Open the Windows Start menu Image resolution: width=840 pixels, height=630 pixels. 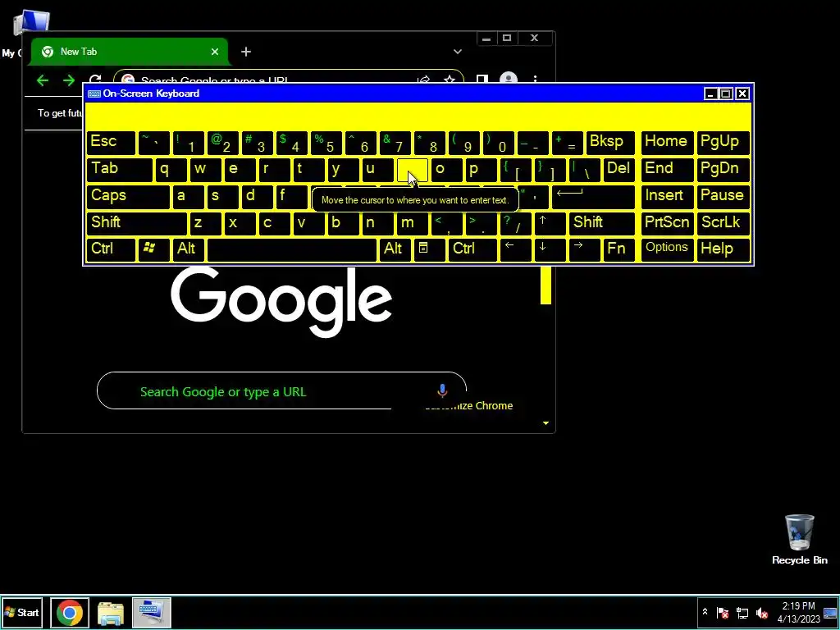(x=22, y=612)
